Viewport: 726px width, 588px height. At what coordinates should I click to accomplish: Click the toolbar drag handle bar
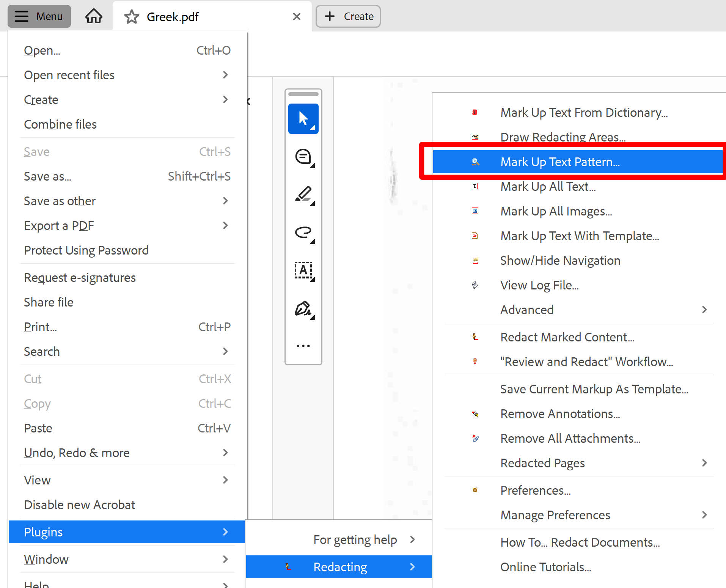pyautogui.click(x=303, y=94)
